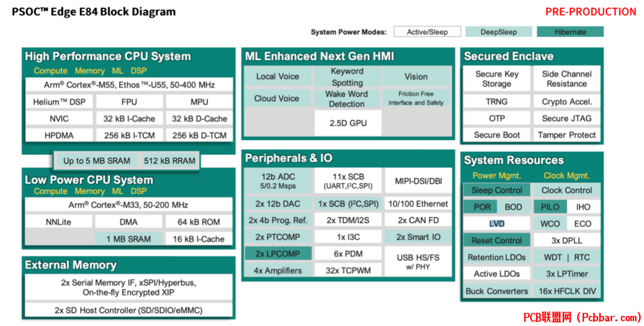The height and width of the screenshot is (326, 644).
Task: Select the Reset Control block
Action: (x=497, y=241)
